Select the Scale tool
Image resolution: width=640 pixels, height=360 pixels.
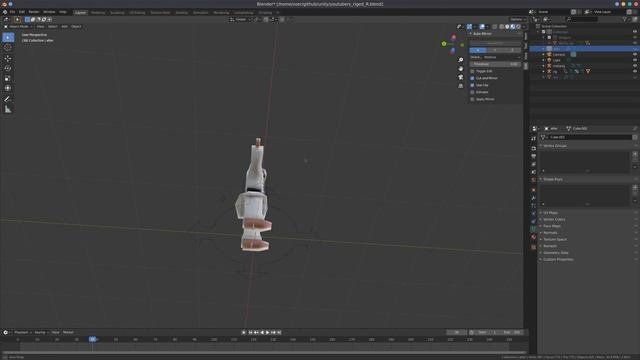pyautogui.click(x=8, y=78)
